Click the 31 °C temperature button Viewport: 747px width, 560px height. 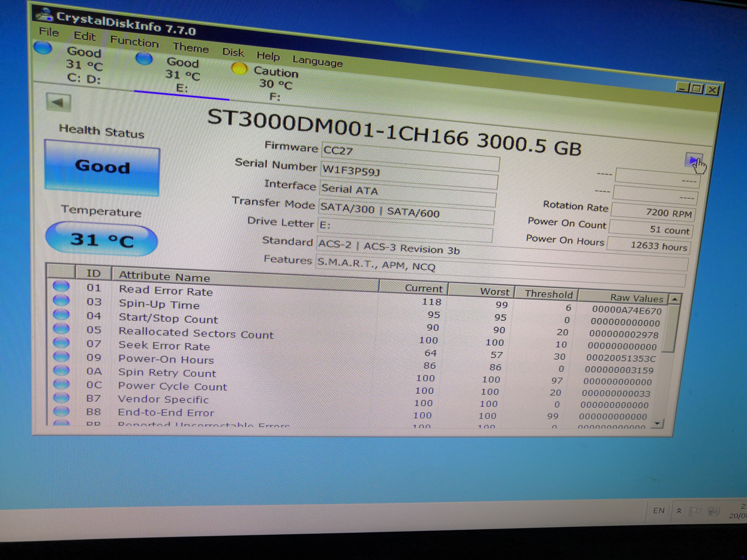(x=101, y=240)
